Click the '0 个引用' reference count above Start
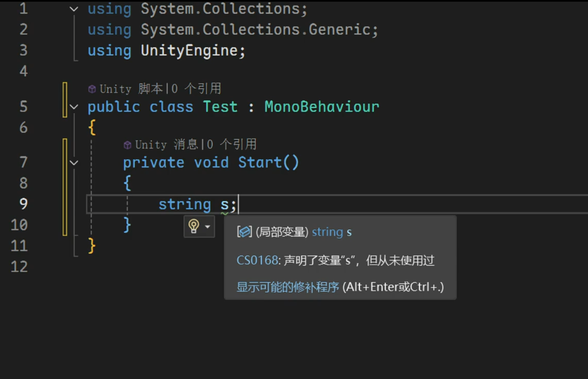Screen dimensions: 588x379 [x=232, y=144]
